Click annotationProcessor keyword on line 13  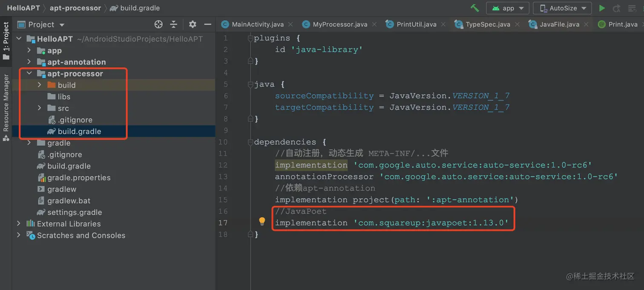click(x=324, y=176)
